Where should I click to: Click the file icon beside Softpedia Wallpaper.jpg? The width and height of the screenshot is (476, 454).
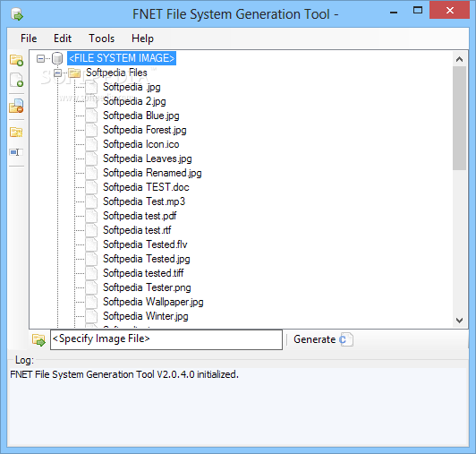pos(91,302)
